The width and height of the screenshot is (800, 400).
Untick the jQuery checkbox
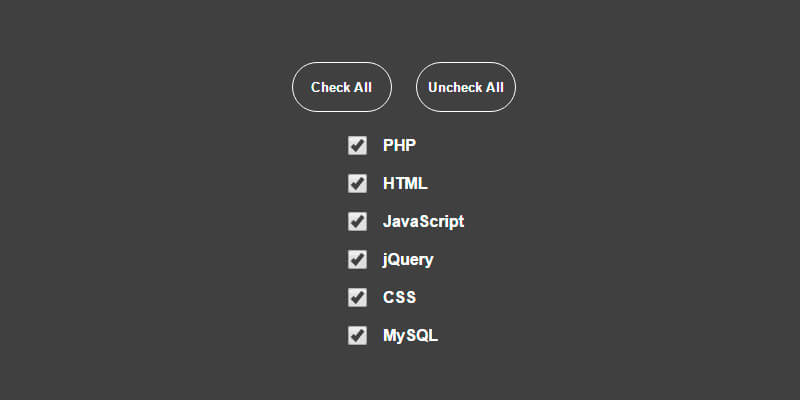click(x=357, y=260)
